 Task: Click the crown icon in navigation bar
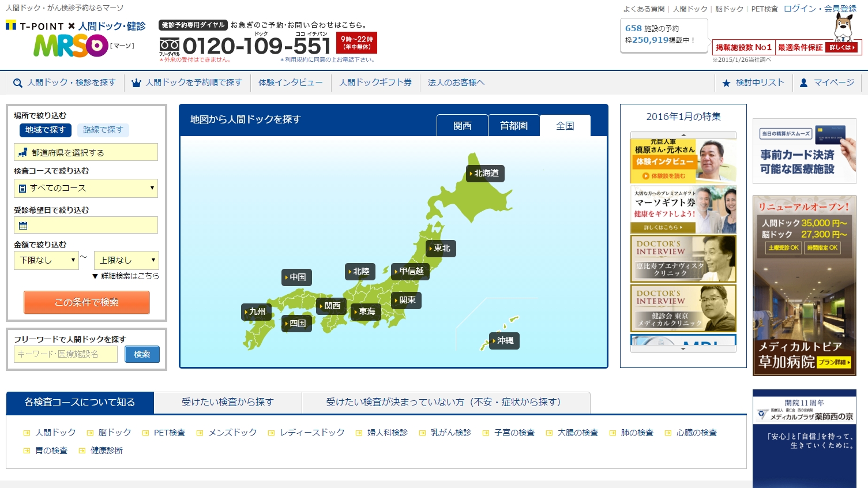pos(136,83)
